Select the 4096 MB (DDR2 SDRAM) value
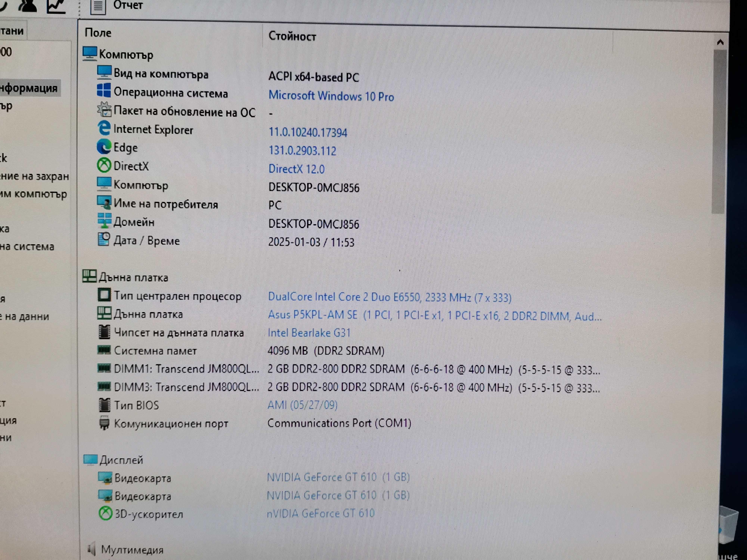Image resolution: width=747 pixels, height=560 pixels. pyautogui.click(x=326, y=351)
